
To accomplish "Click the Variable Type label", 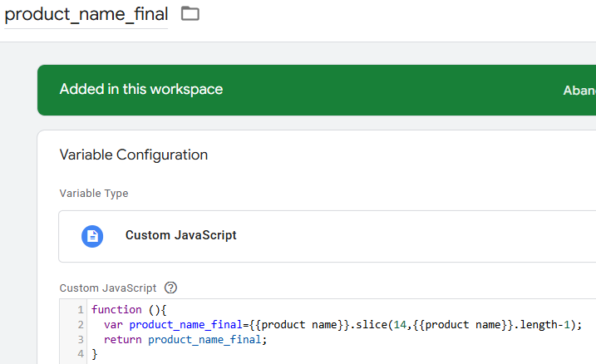I will point(94,194).
